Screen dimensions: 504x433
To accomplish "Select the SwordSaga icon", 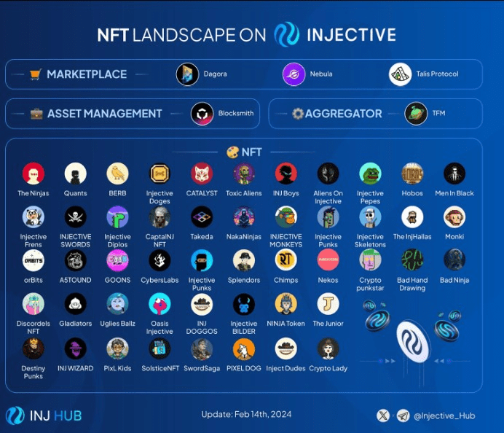I will [202, 349].
